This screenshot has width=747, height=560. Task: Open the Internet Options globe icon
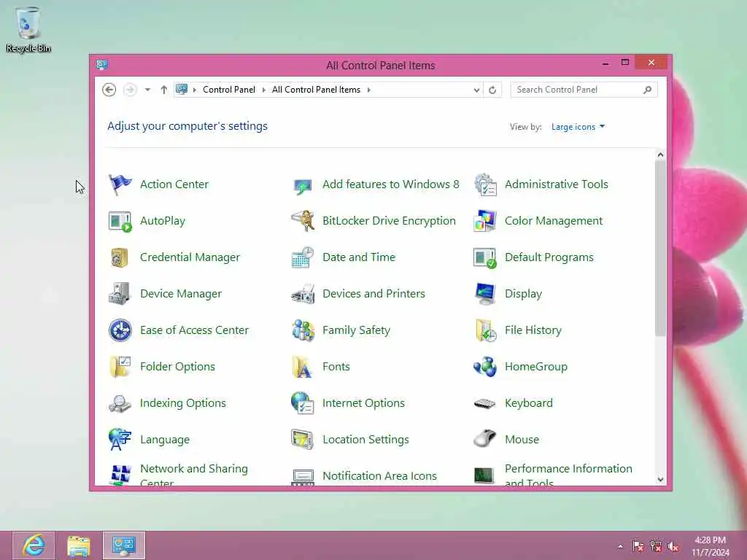[303, 402]
